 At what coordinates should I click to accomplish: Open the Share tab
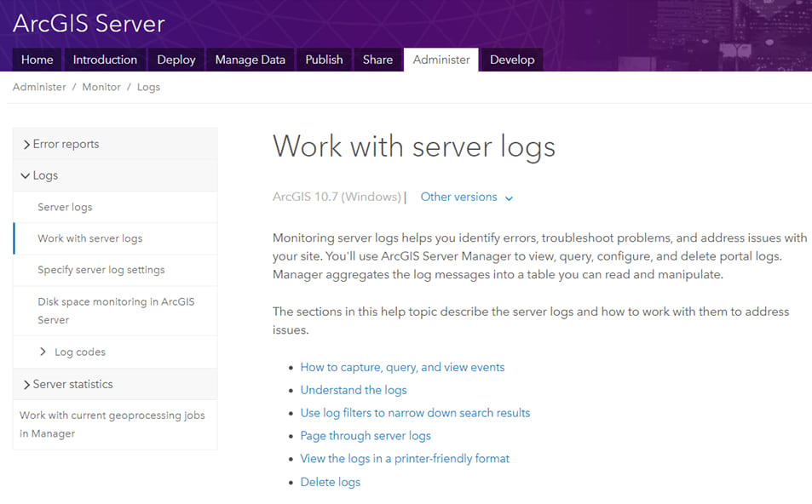tap(377, 60)
